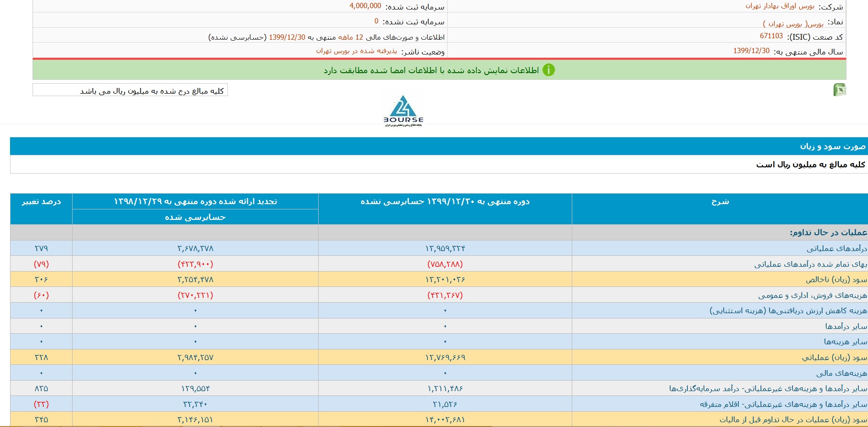Click the publisher status پذیرفته شده در بورس تهران
Image resolution: width=868 pixels, height=427 pixels.
pos(356,51)
